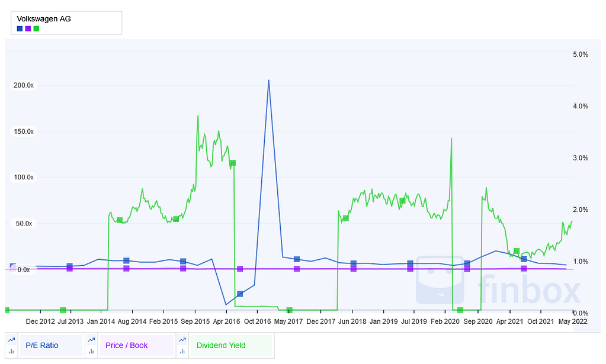Toggle the Dividend Yield series button
The image size is (606, 364).
click(x=231, y=346)
